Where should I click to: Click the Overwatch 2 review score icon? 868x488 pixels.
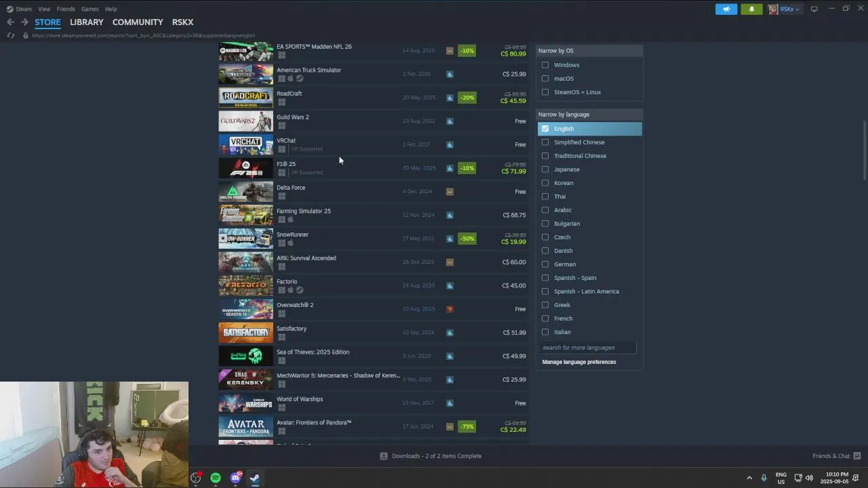(449, 309)
